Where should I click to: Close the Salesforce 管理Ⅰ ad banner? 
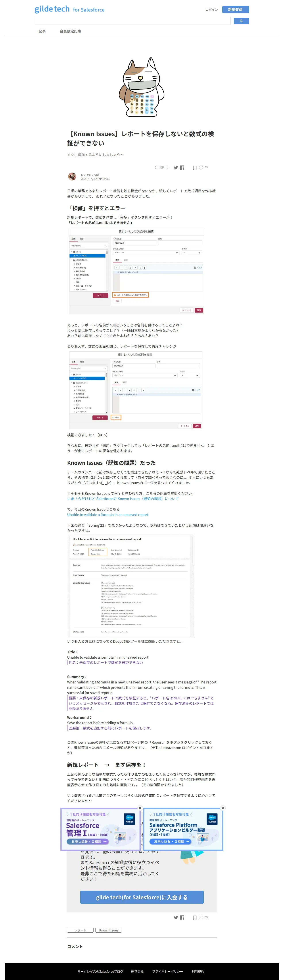(140, 808)
